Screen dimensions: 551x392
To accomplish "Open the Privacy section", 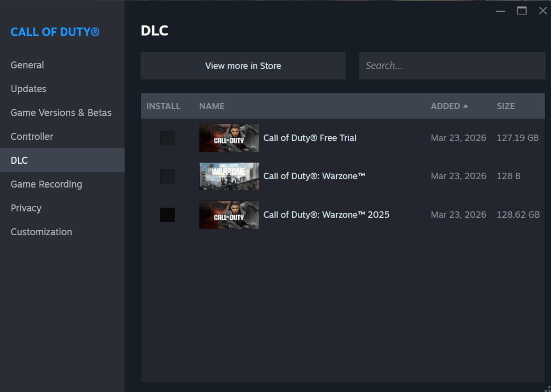I will coord(26,208).
